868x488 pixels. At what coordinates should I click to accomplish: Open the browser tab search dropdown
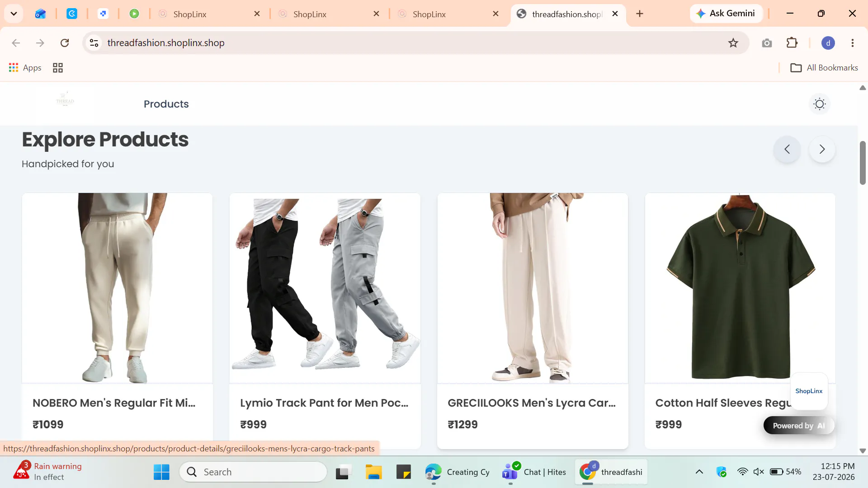(14, 14)
